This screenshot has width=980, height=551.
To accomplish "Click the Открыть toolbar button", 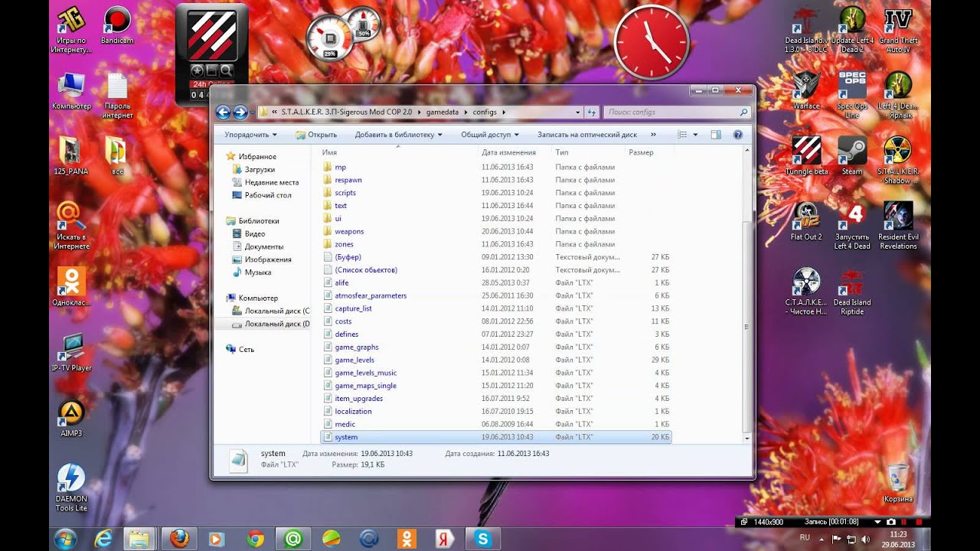I will pos(316,135).
